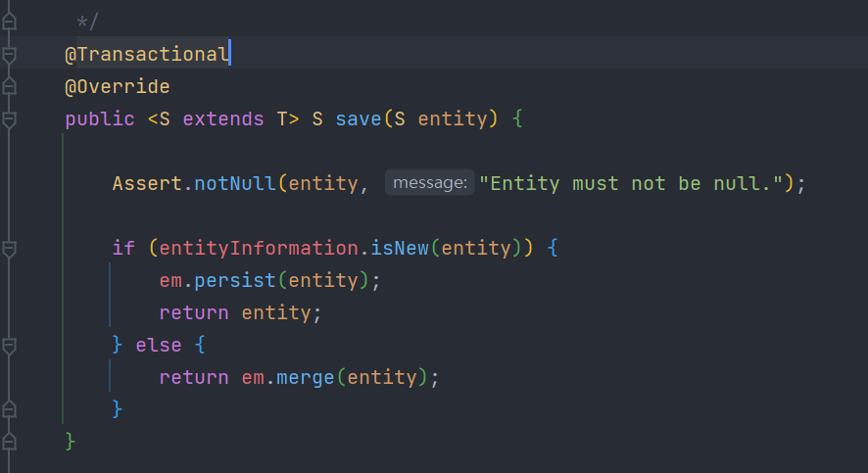The image size is (868, 473).
Task: Click the comment end marker */
Action: (87, 23)
